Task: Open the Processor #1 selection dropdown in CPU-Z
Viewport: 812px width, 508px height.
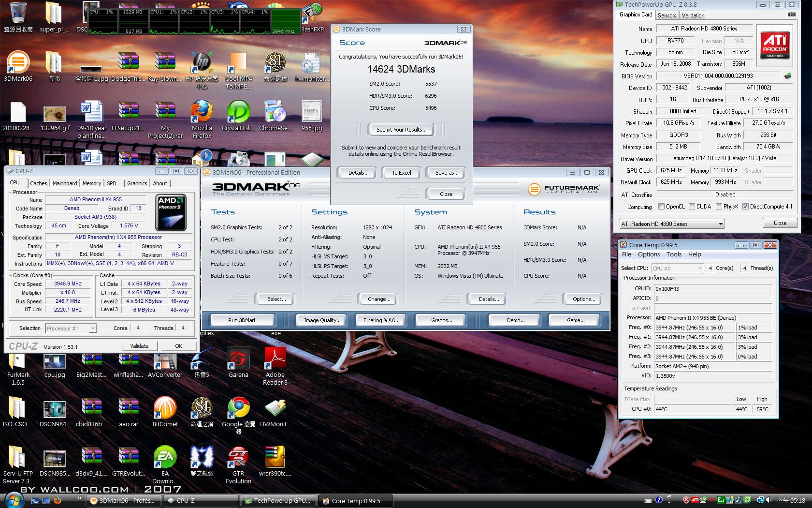Action: [x=71, y=329]
